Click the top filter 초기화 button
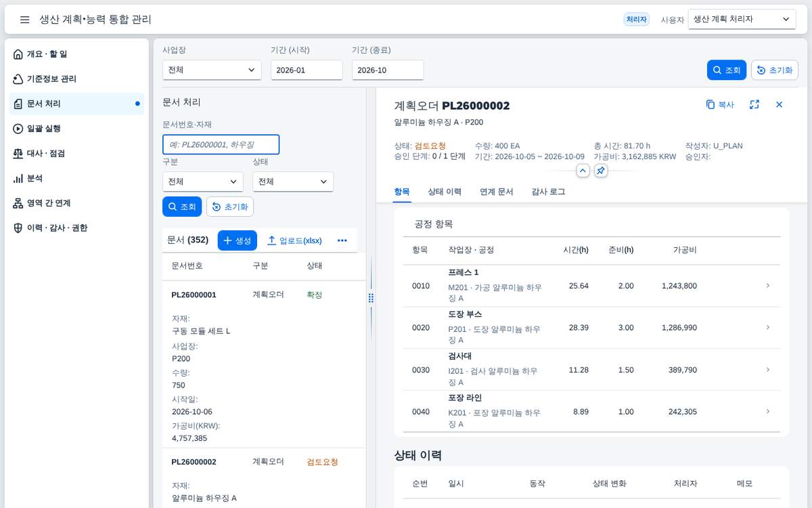Image resolution: width=812 pixels, height=508 pixels. (775, 70)
